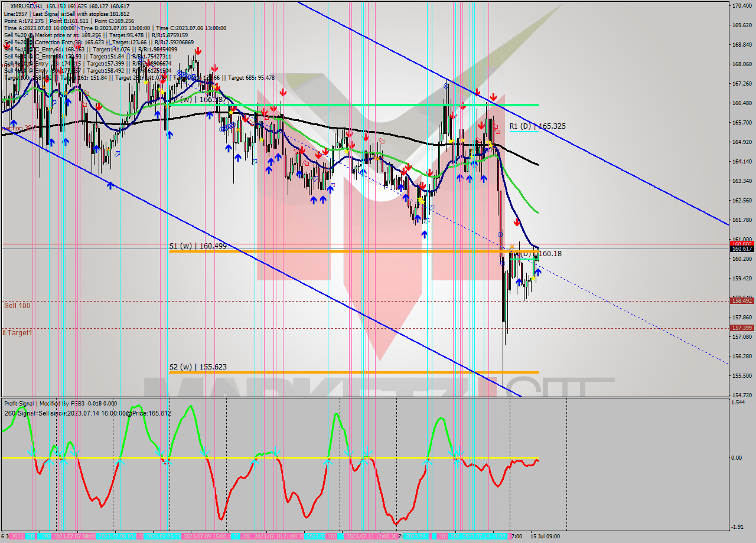This screenshot has width=756, height=543.
Task: Click the '15 Jul 09:00' time axis label
Action: [545, 537]
